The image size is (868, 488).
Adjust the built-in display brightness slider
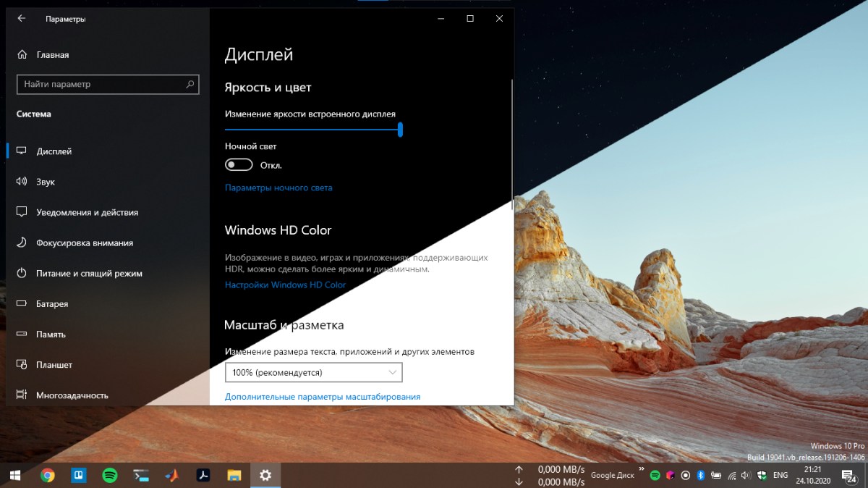tap(401, 130)
